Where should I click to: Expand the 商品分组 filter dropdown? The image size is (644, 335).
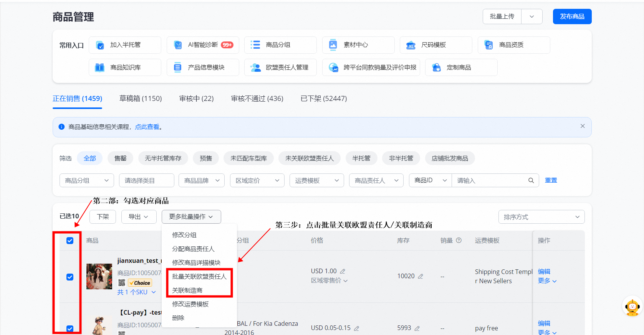click(86, 180)
